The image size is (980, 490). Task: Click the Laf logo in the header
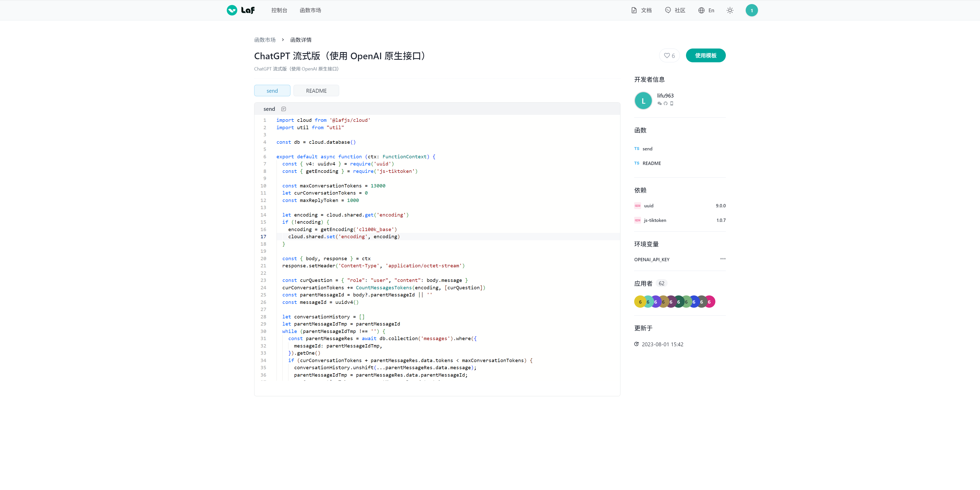[240, 10]
